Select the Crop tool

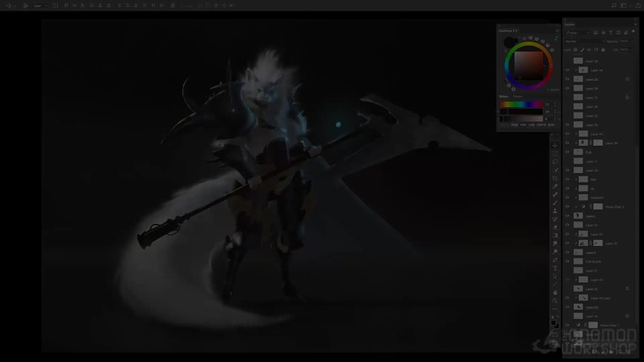click(x=555, y=178)
